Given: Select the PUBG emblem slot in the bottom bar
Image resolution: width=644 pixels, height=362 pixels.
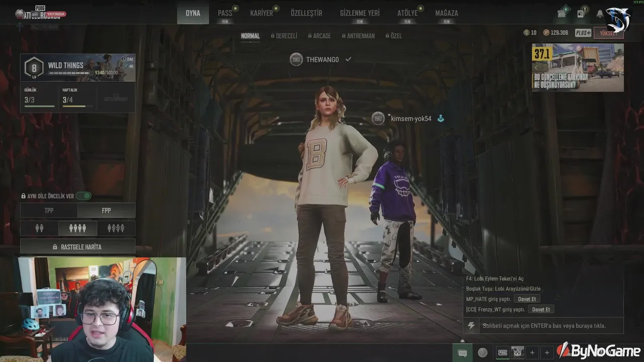Looking at the screenshot, I should point(503,352).
